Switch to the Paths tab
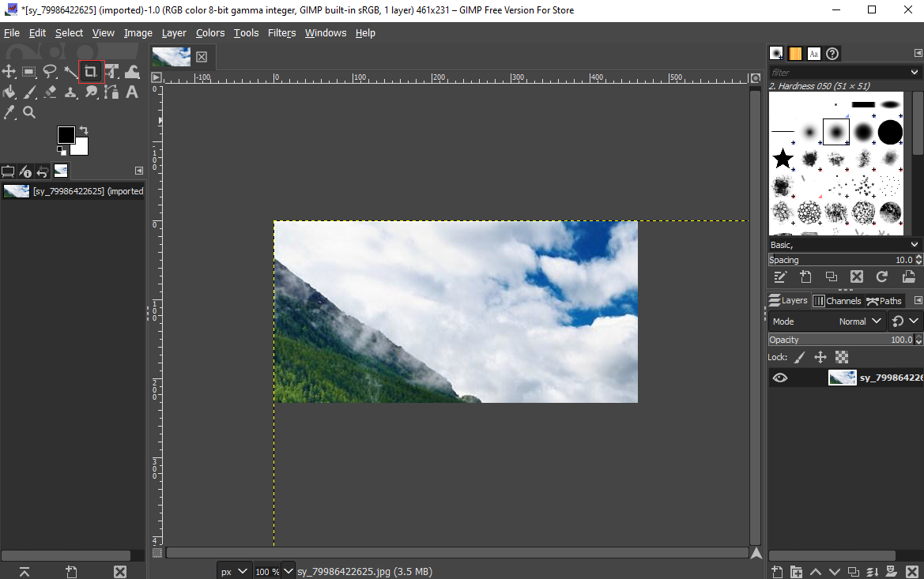The image size is (924, 579). pyautogui.click(x=884, y=301)
